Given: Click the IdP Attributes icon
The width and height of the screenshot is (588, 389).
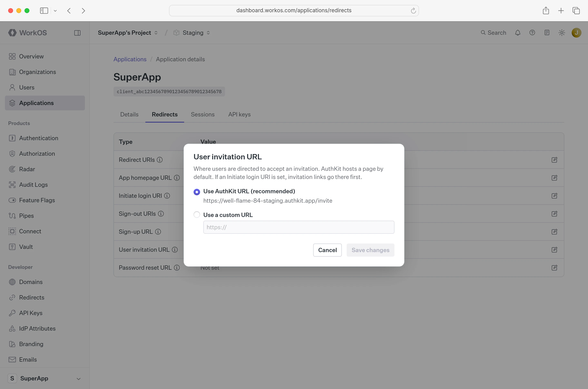Looking at the screenshot, I should (x=12, y=329).
